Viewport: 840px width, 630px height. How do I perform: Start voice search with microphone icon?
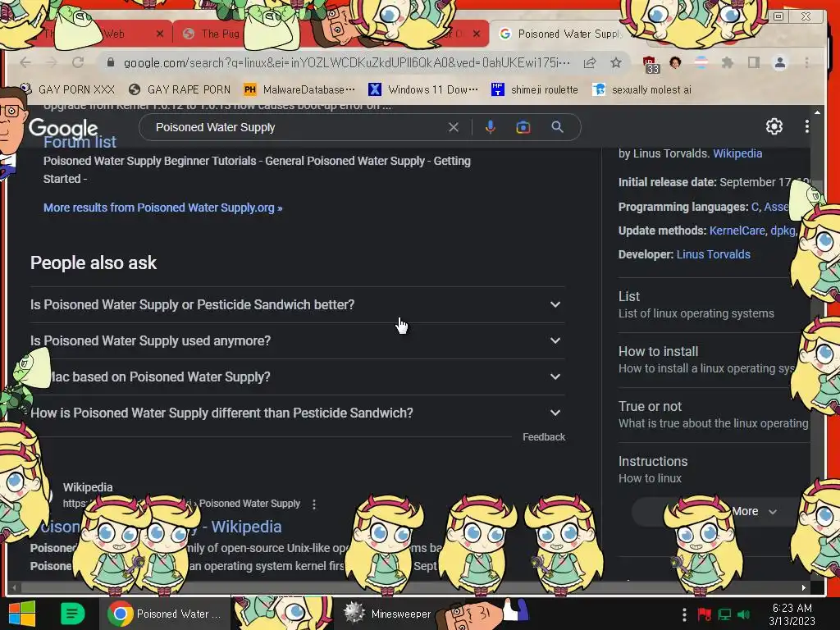[x=491, y=127]
